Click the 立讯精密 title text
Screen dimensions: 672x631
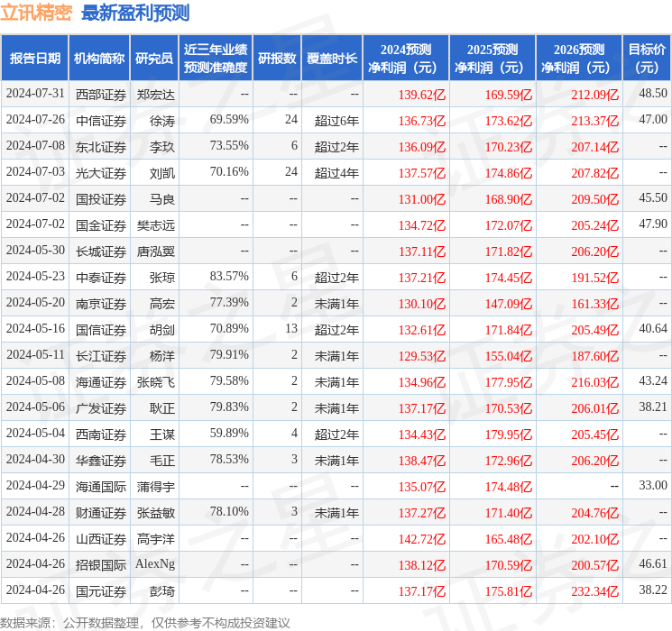(x=36, y=13)
